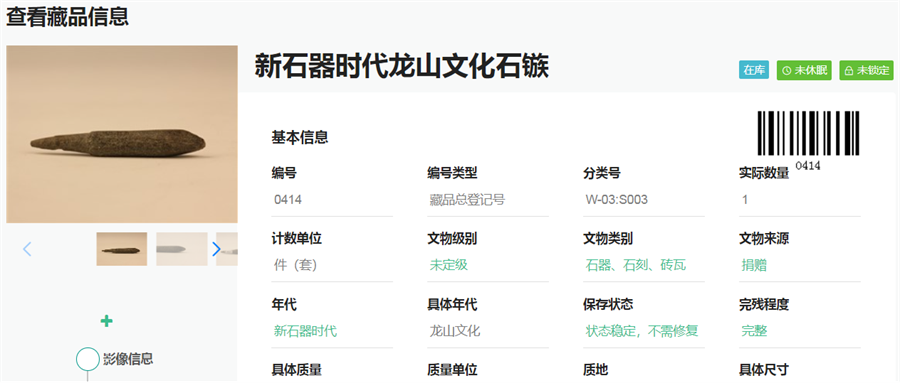Click the 文物来源 field label

pyautogui.click(x=764, y=239)
